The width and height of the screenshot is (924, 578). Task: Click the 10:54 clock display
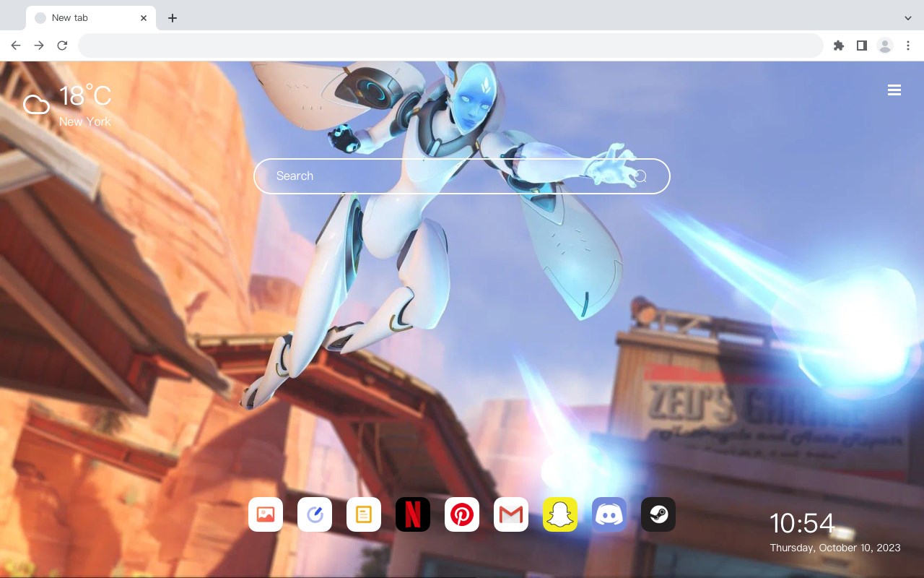tap(802, 523)
